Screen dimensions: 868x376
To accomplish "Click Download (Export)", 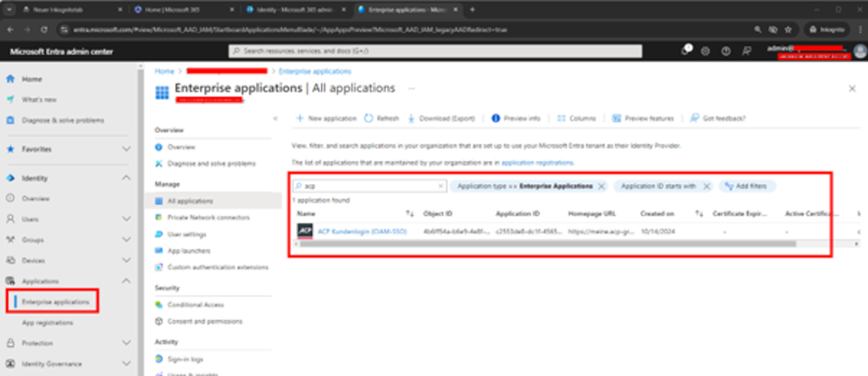I will 442,118.
